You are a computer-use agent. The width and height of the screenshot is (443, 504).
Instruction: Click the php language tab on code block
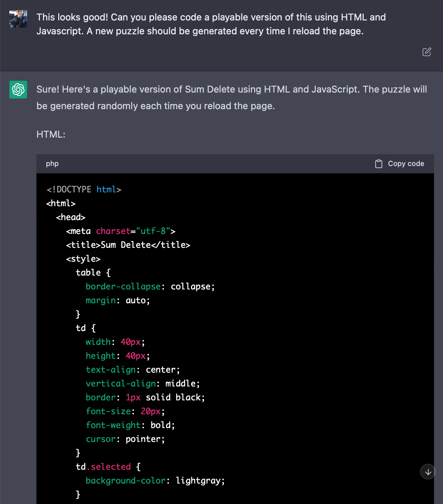[52, 163]
